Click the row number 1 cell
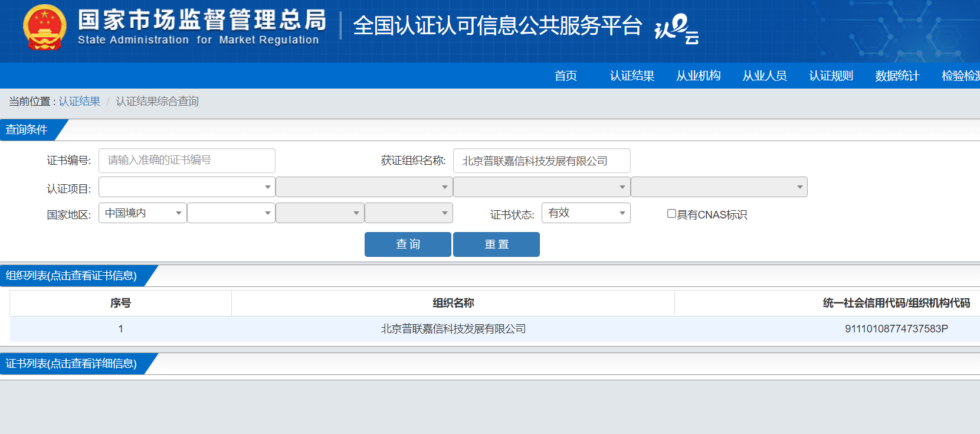The height and width of the screenshot is (434, 980). (x=120, y=329)
